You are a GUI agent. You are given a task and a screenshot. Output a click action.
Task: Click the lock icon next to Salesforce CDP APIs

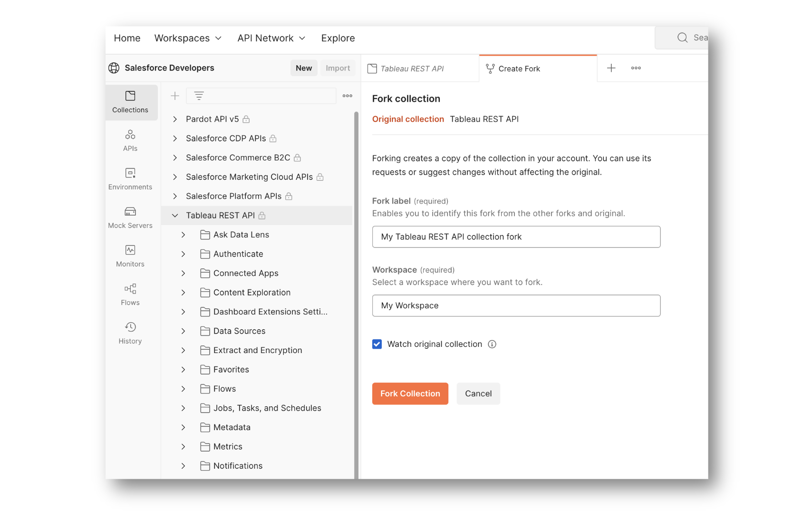coord(273,138)
